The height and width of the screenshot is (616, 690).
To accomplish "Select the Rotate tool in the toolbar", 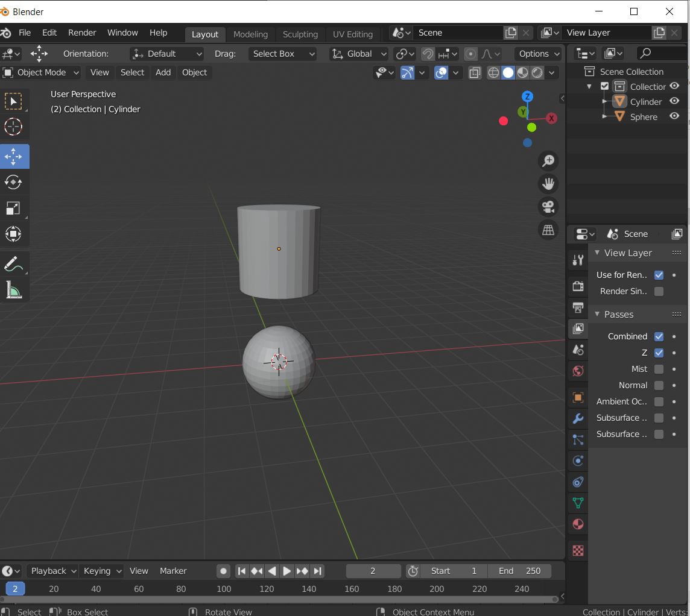I will click(13, 182).
